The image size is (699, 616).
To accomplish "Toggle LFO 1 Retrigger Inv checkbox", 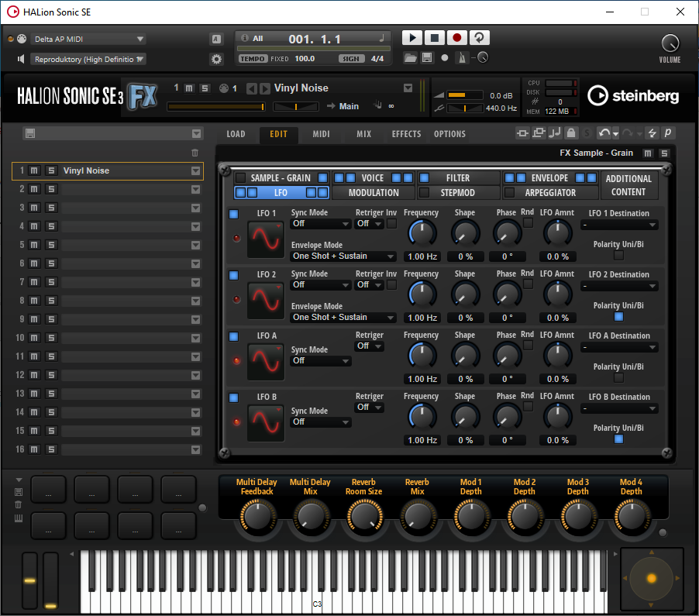I will (x=391, y=223).
